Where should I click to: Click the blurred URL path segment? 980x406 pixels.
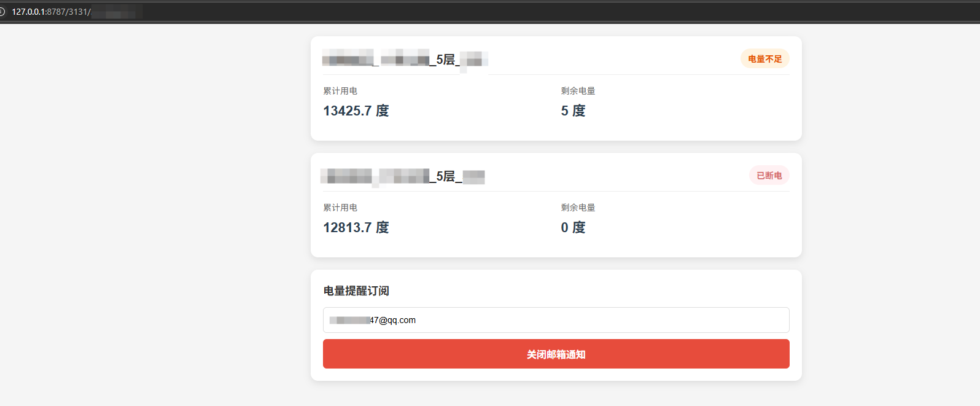tap(117, 12)
